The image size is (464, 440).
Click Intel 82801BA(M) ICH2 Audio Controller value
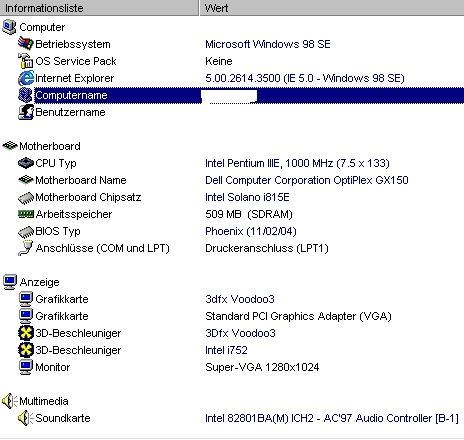[x=332, y=418]
